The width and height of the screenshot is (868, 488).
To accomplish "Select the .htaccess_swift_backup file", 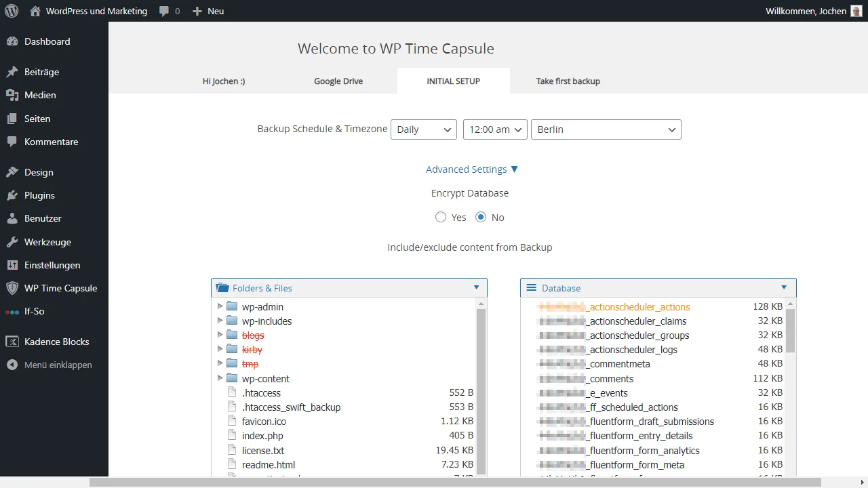I will [291, 407].
